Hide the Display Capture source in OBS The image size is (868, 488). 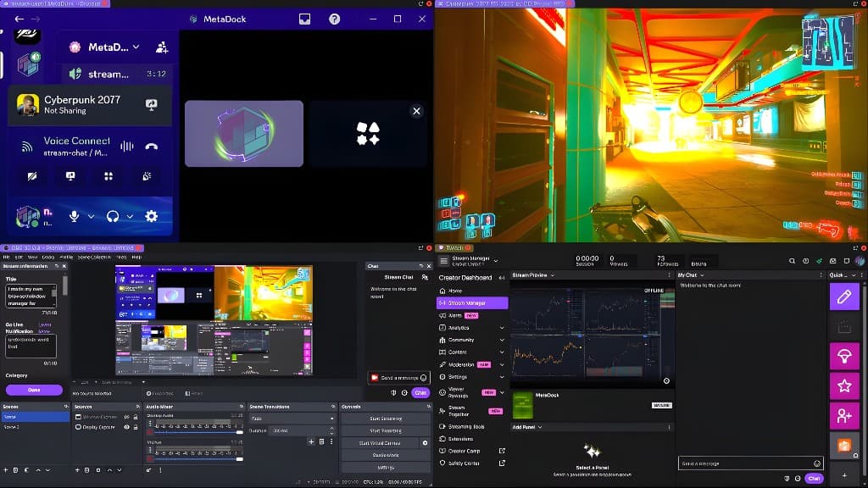pyautogui.click(x=126, y=427)
